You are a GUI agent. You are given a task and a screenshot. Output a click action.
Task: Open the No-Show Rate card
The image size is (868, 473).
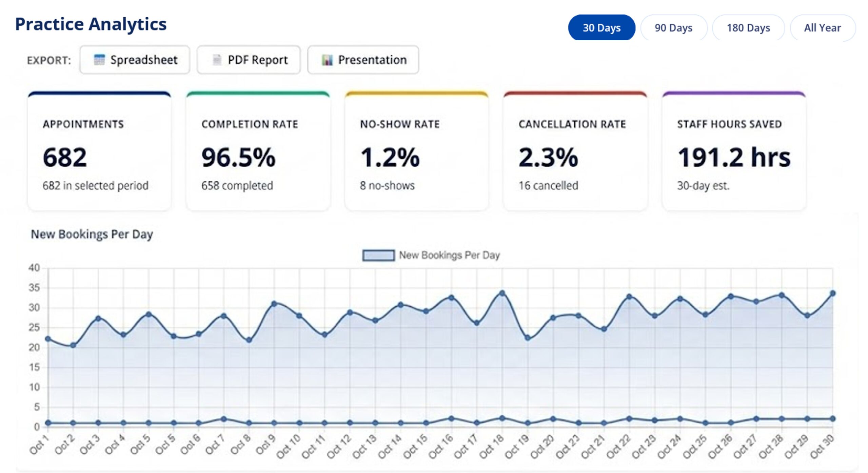[416, 152]
